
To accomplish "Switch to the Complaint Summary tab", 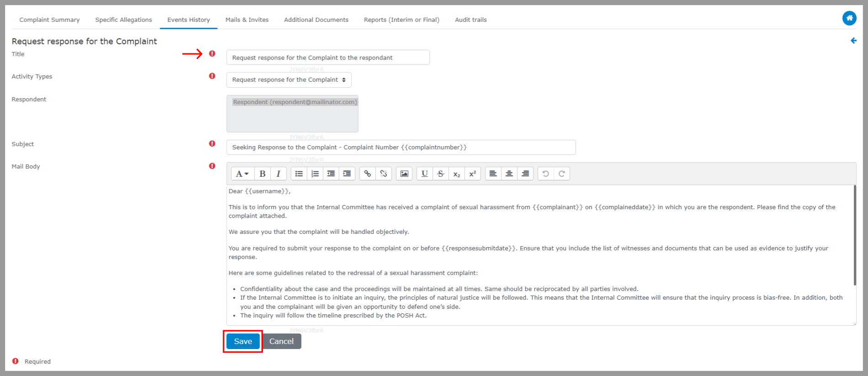I will 49,20.
